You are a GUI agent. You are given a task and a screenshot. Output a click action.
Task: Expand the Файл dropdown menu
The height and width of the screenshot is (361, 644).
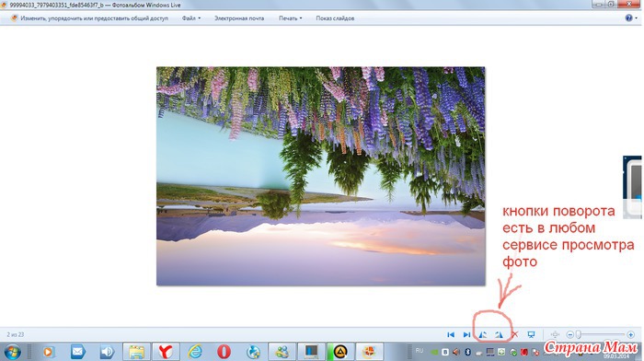191,18
